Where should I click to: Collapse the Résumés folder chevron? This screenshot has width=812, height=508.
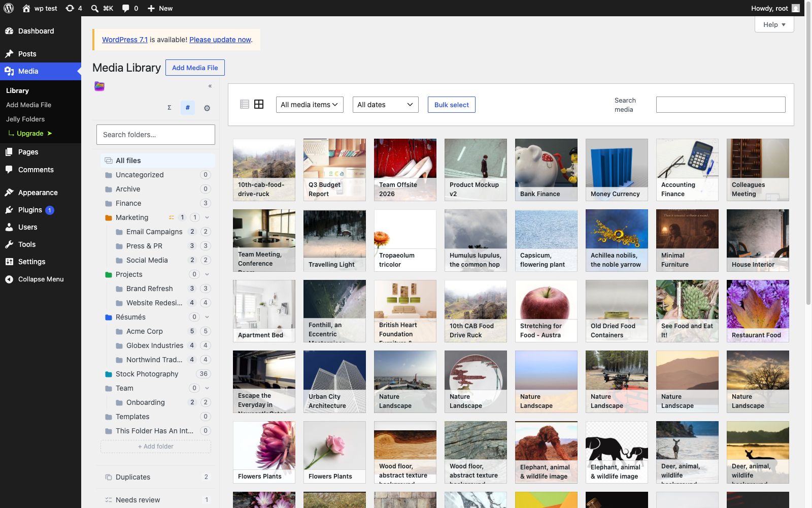(207, 317)
